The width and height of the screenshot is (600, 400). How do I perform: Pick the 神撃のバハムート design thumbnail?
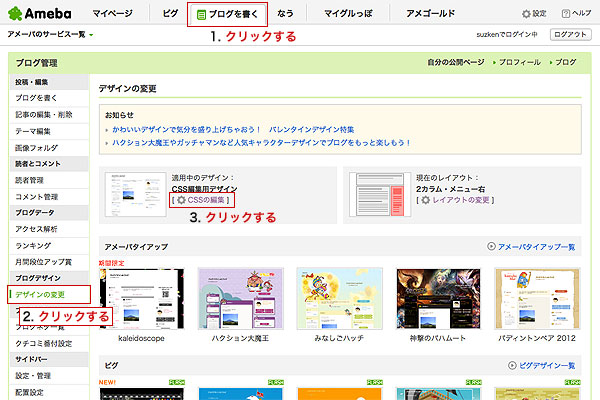click(x=432, y=297)
